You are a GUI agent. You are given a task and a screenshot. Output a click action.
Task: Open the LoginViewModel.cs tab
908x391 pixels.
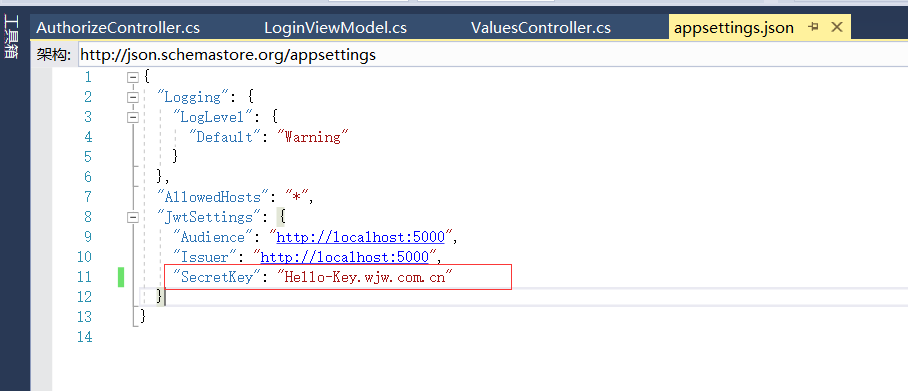click(335, 27)
